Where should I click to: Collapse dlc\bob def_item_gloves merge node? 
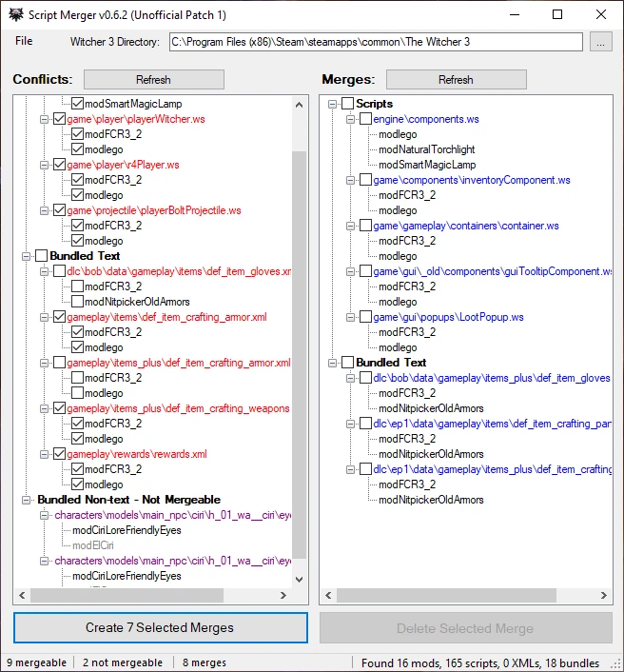(350, 379)
